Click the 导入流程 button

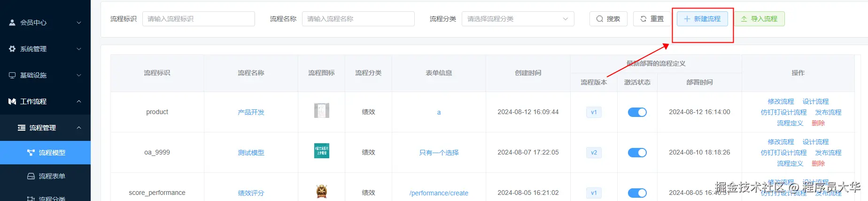759,19
